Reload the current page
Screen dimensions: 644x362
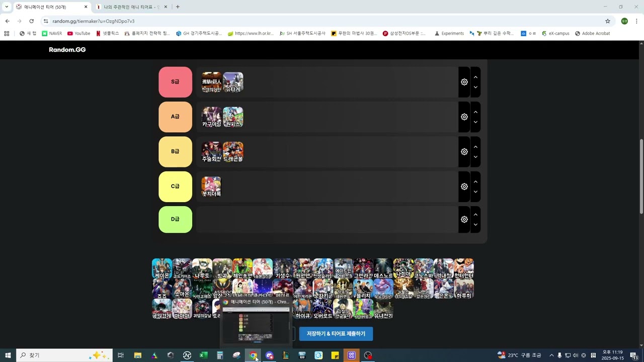tap(31, 21)
